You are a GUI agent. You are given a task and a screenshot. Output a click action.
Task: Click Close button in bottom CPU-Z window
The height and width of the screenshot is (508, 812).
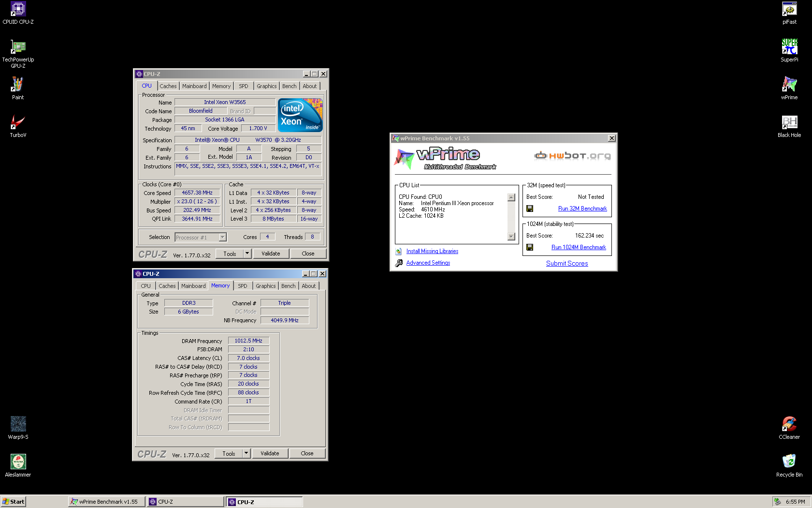click(x=307, y=453)
